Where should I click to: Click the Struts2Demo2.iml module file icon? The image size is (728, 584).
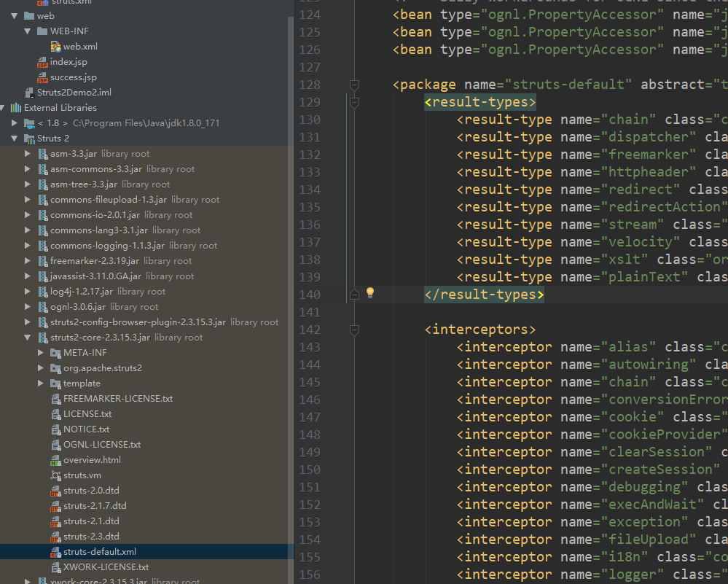(x=29, y=93)
